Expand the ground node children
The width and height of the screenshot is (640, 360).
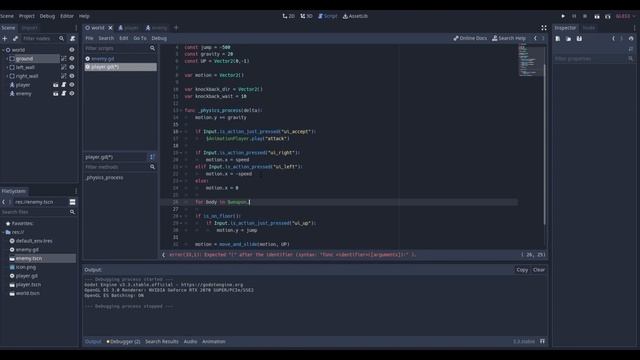(x=7, y=59)
